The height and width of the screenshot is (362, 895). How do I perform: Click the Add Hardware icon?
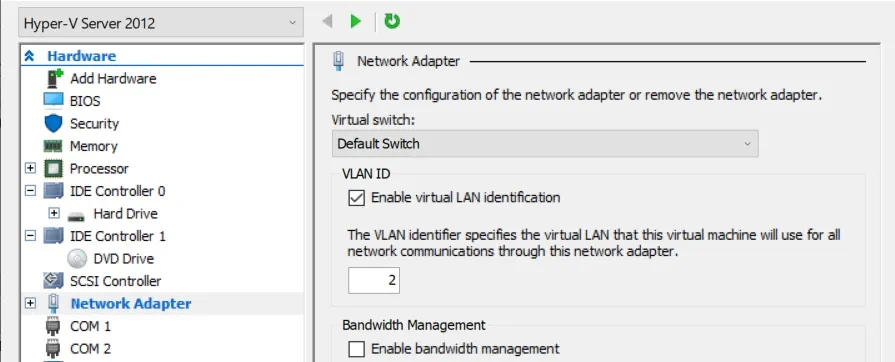pyautogui.click(x=54, y=78)
